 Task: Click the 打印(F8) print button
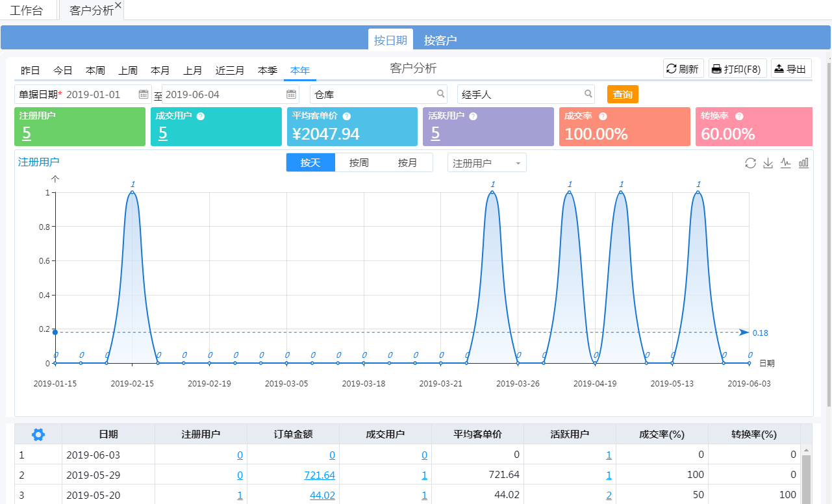737,69
